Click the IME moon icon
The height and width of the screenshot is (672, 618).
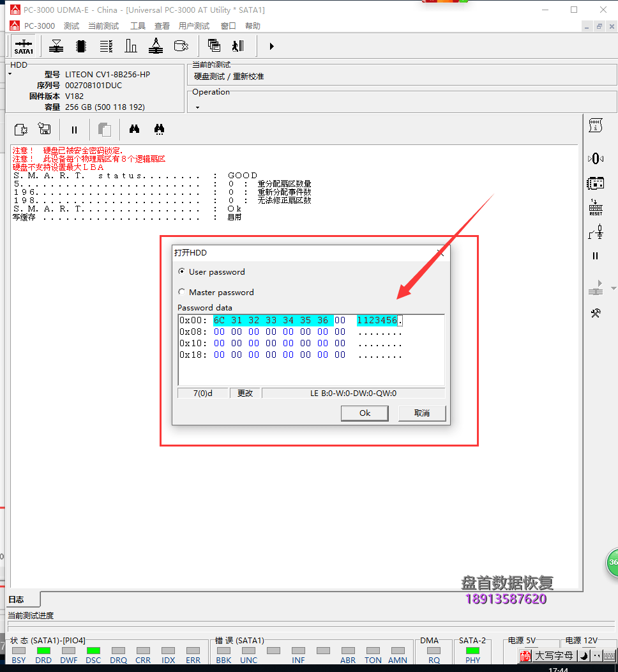(x=584, y=656)
